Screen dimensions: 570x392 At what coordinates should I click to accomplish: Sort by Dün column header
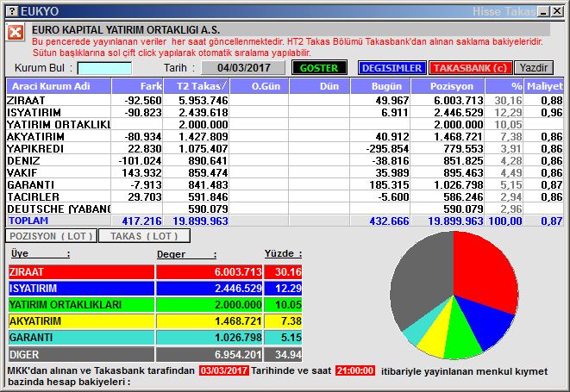(x=319, y=86)
